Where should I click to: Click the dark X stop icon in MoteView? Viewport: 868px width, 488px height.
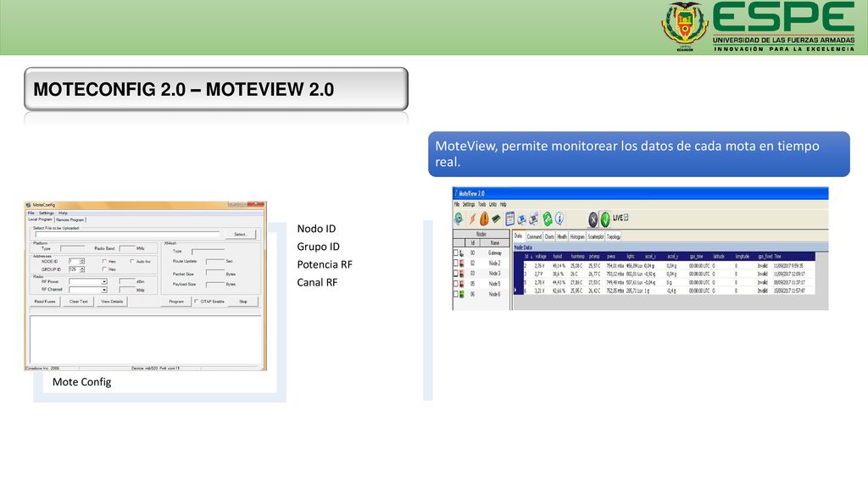point(593,219)
